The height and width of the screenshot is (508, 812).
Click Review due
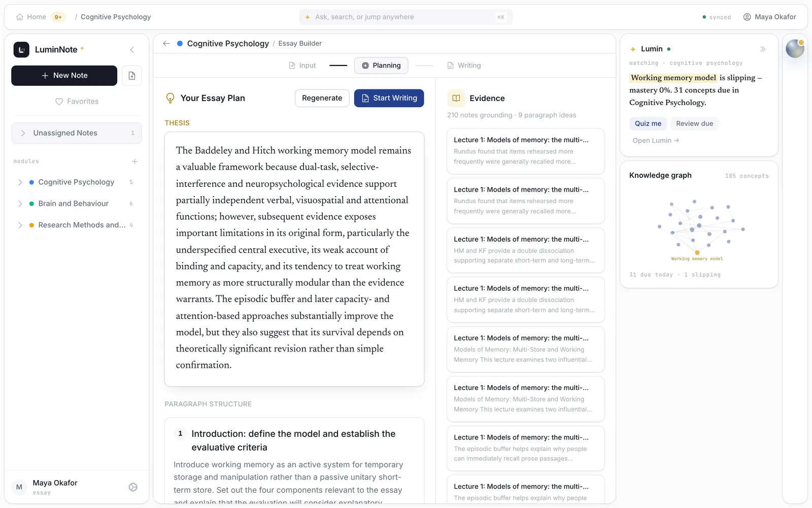[x=694, y=123]
